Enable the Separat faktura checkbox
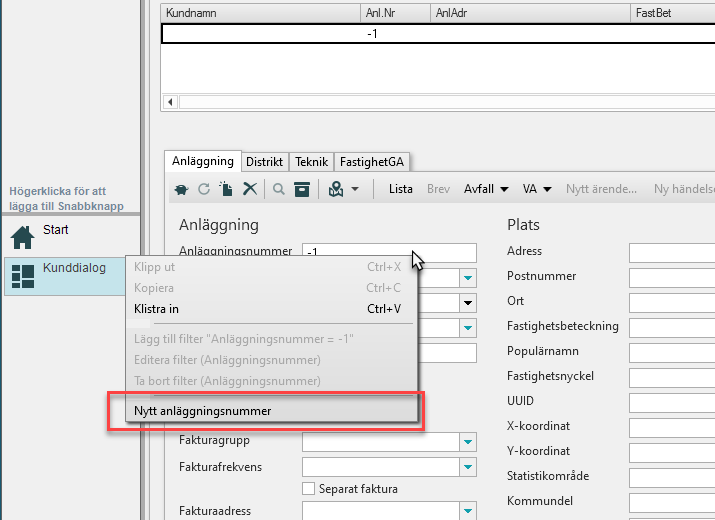 tap(309, 489)
